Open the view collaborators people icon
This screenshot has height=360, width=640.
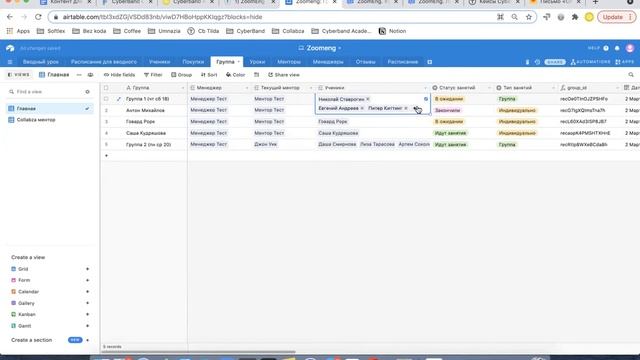point(90,75)
